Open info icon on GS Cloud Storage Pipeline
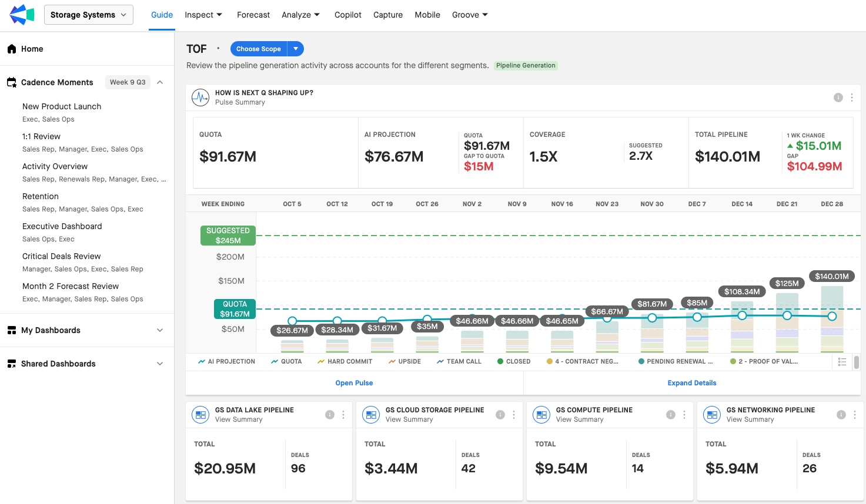This screenshot has width=866, height=504. click(x=500, y=415)
